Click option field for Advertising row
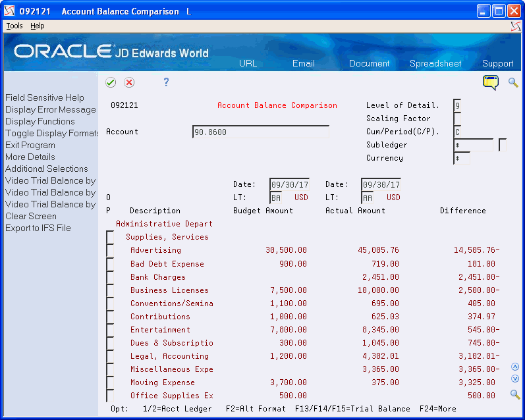The width and height of the screenshot is (525, 420). [110, 250]
